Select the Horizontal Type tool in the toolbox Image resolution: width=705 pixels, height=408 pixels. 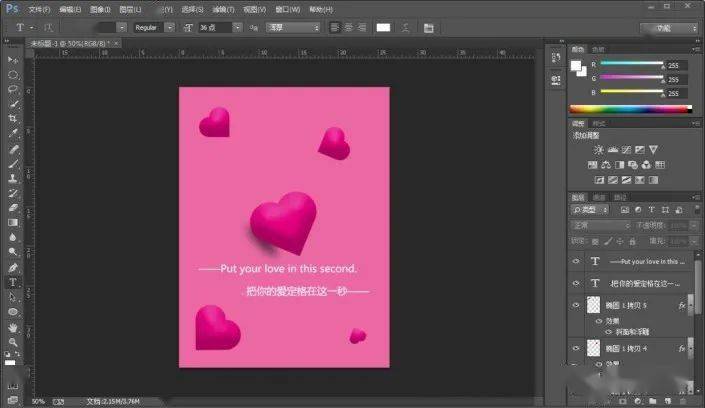tap(13, 283)
